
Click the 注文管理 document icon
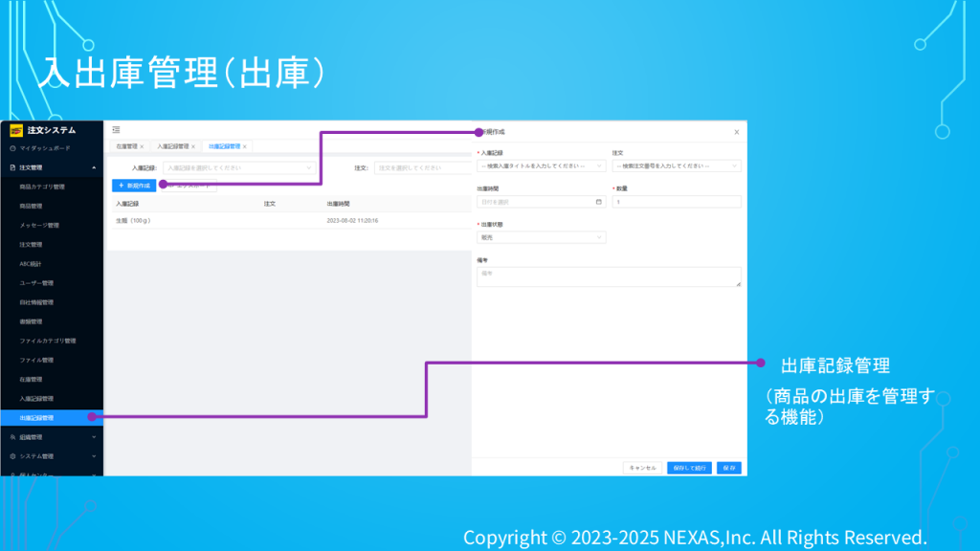[12, 167]
